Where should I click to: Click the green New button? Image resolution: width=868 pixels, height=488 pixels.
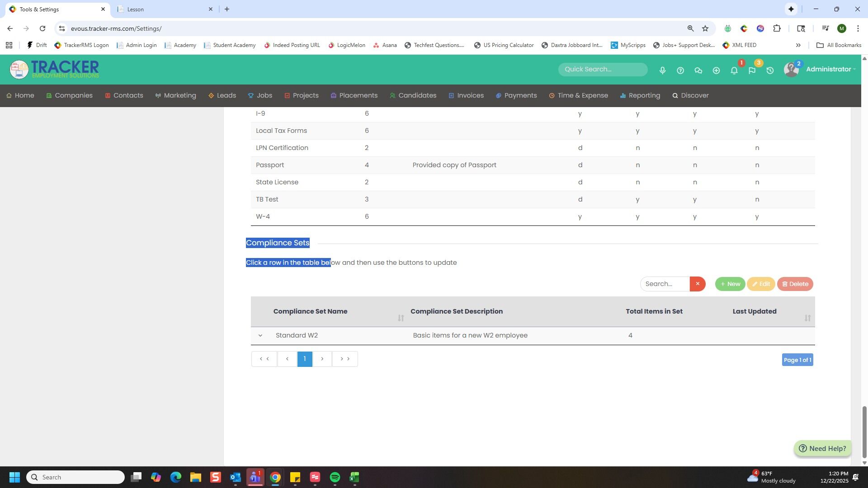point(730,284)
